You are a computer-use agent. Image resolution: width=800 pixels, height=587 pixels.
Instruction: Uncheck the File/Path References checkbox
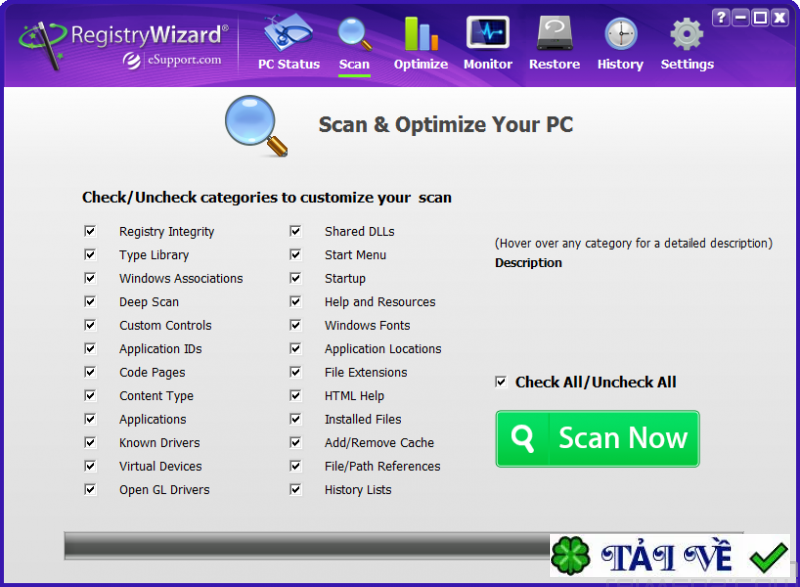click(295, 466)
